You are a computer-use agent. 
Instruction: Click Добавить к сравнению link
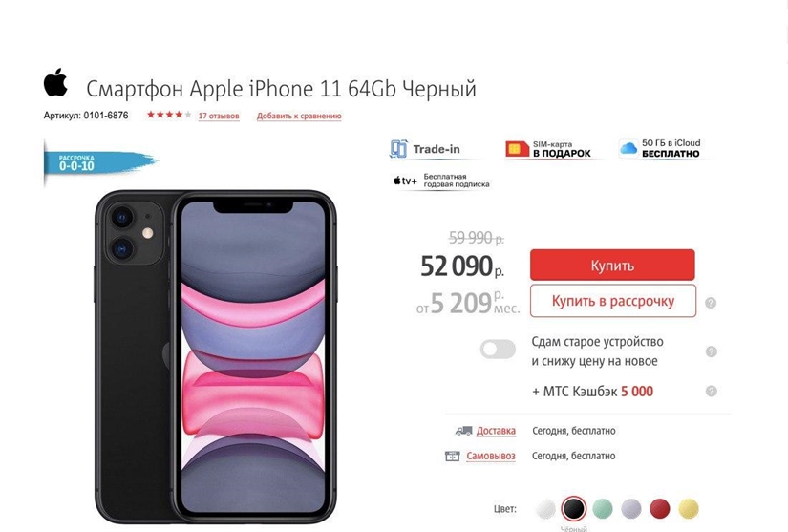(299, 116)
